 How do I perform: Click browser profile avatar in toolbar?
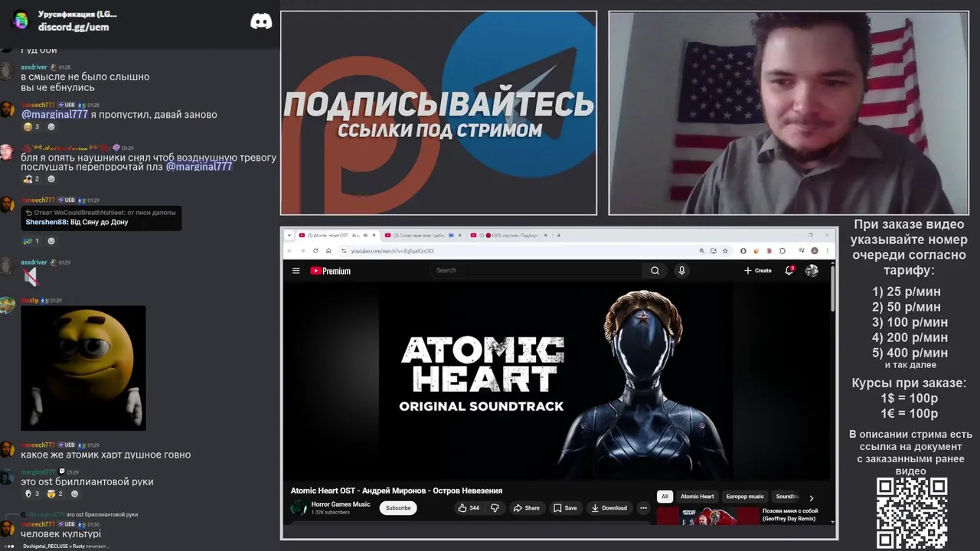(815, 250)
